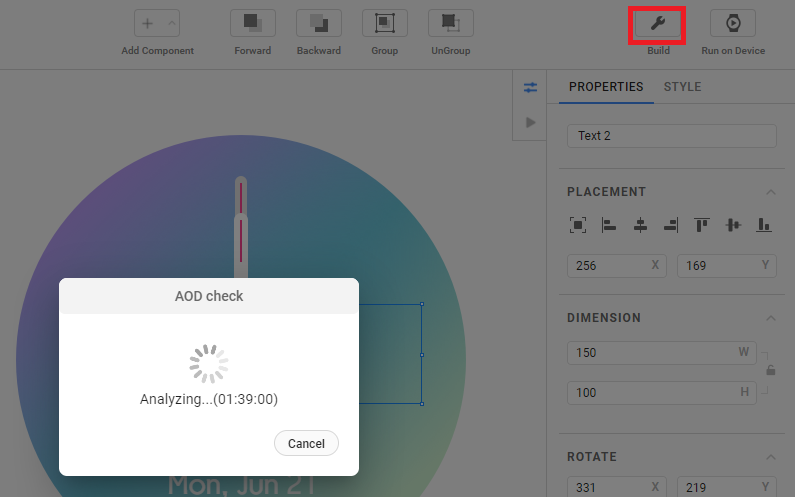
Task: Align horizontal center placement icon
Action: [640, 225]
